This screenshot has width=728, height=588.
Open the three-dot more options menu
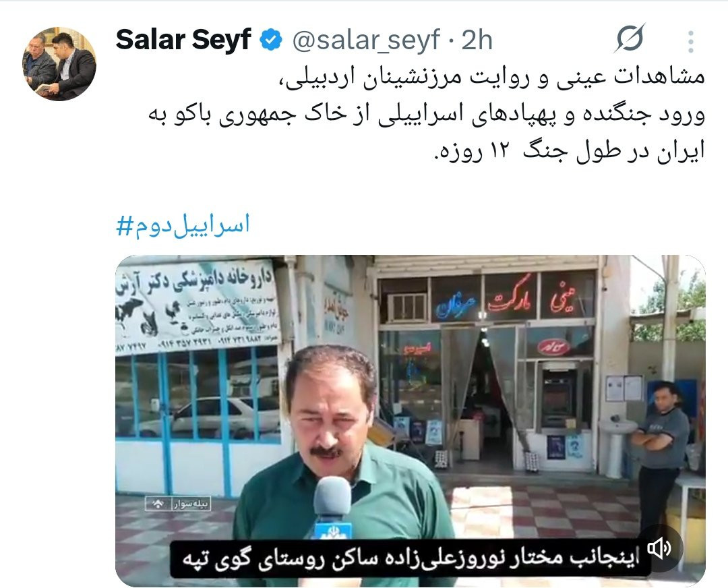690,41
